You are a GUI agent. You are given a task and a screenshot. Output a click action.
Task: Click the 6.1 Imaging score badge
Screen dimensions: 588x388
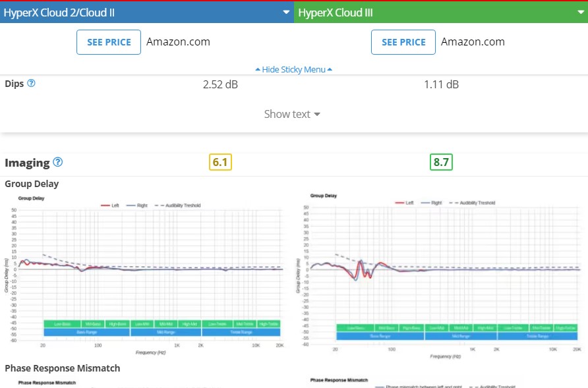click(x=220, y=162)
